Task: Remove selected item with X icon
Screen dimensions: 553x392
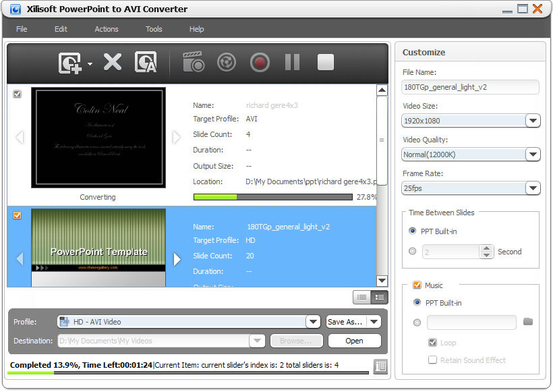Action: point(112,63)
